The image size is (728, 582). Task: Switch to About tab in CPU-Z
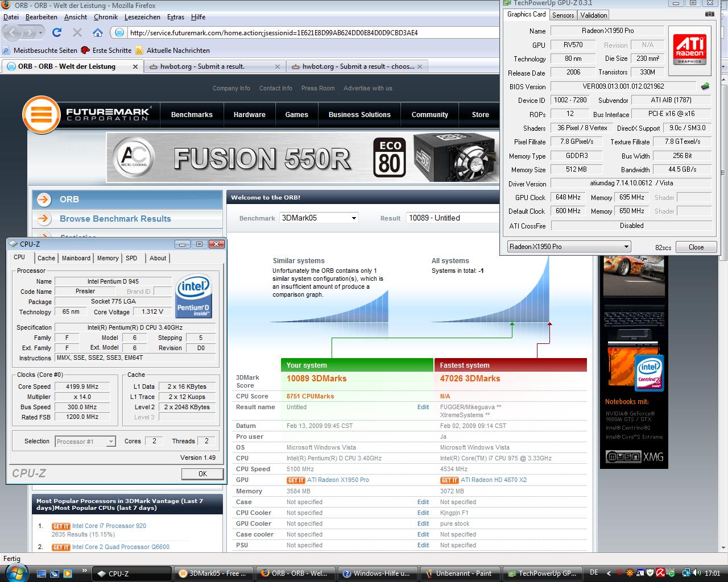pyautogui.click(x=158, y=258)
